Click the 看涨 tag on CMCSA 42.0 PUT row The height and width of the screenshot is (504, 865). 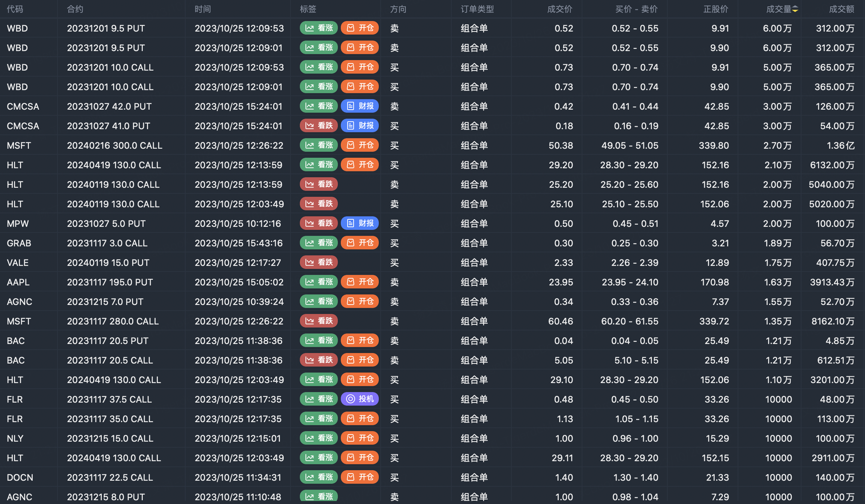point(319,106)
